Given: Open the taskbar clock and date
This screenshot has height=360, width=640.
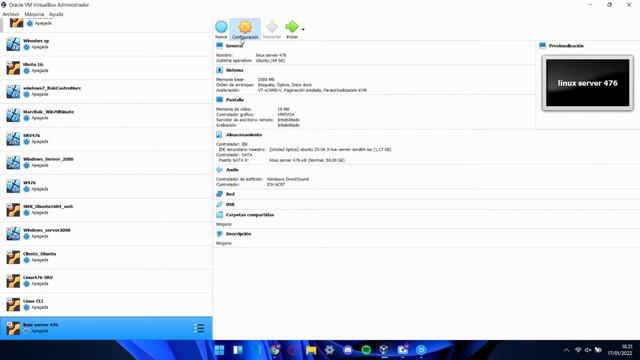Looking at the screenshot, I should tap(620, 350).
